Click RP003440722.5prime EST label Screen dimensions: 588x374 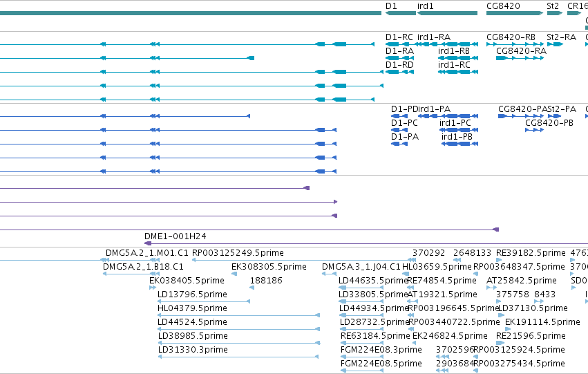[x=454, y=322]
